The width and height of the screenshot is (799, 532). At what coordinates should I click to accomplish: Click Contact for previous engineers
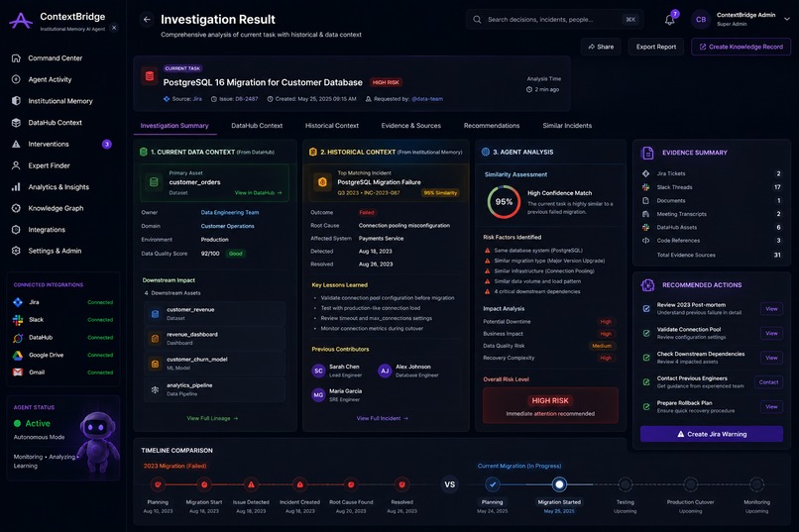tap(768, 382)
